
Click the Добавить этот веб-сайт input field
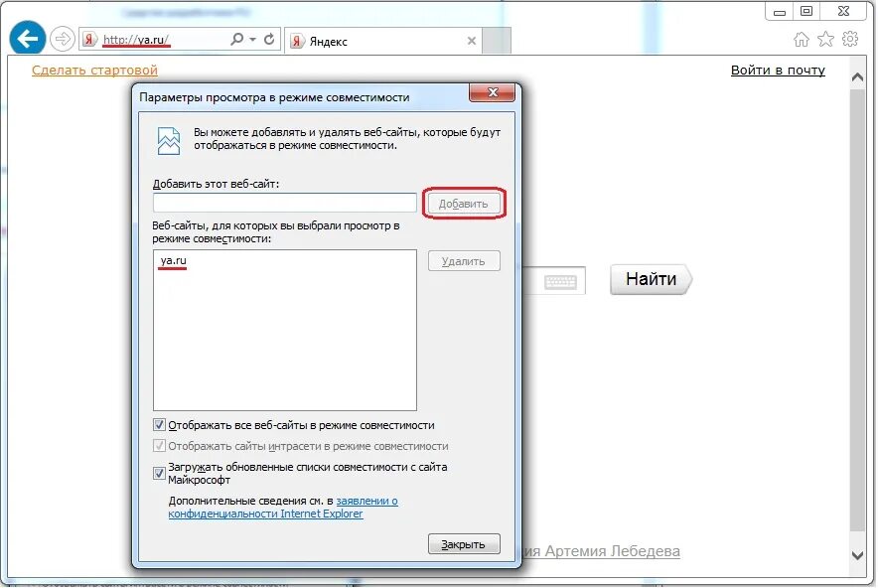click(x=285, y=203)
